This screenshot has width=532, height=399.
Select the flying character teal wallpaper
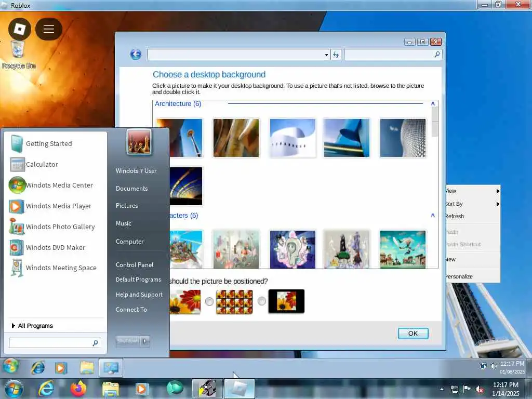coord(403,249)
